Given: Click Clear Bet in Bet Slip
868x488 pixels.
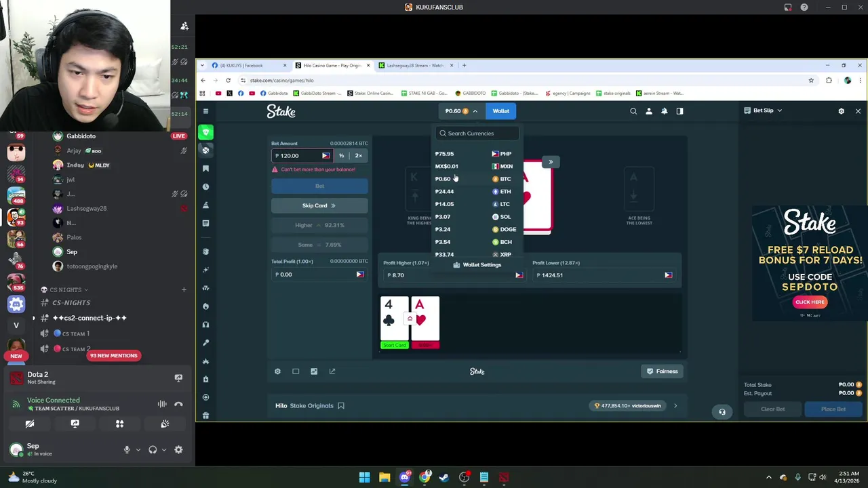Looking at the screenshot, I should pos(772,409).
